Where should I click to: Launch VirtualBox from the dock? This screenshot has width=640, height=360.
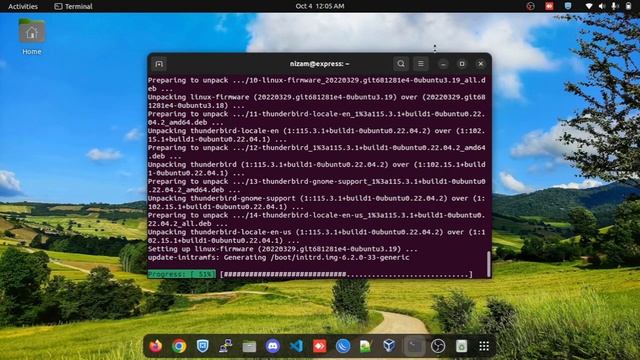(389, 346)
